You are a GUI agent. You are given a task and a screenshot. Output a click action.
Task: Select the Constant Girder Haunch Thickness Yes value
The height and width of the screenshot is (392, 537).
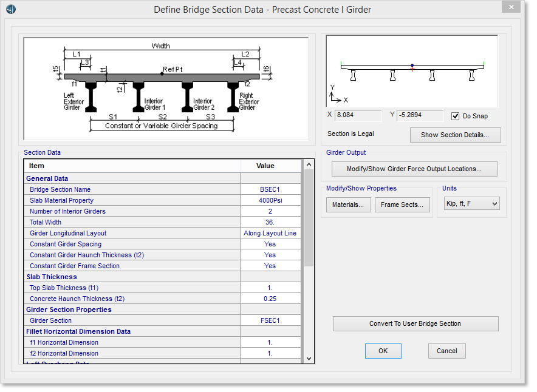coord(270,255)
